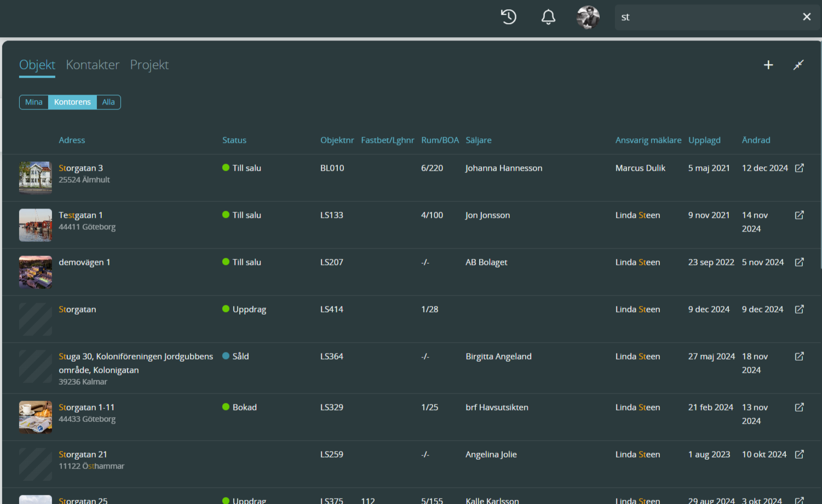Open Testgatan 1 external link icon
The image size is (822, 504).
(800, 215)
